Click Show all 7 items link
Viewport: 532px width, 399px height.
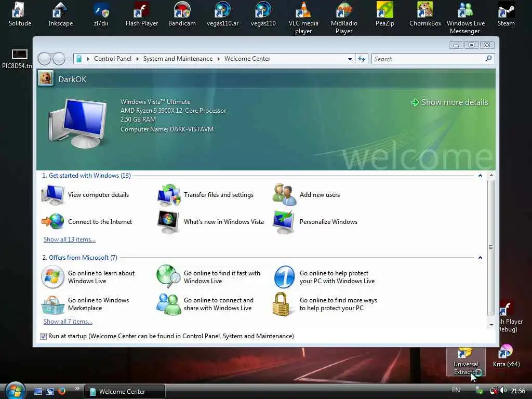pos(68,321)
